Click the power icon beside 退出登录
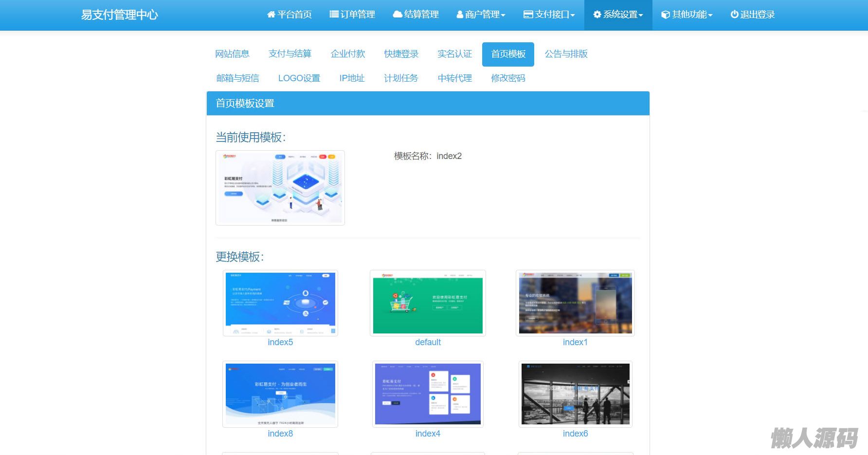 (734, 15)
